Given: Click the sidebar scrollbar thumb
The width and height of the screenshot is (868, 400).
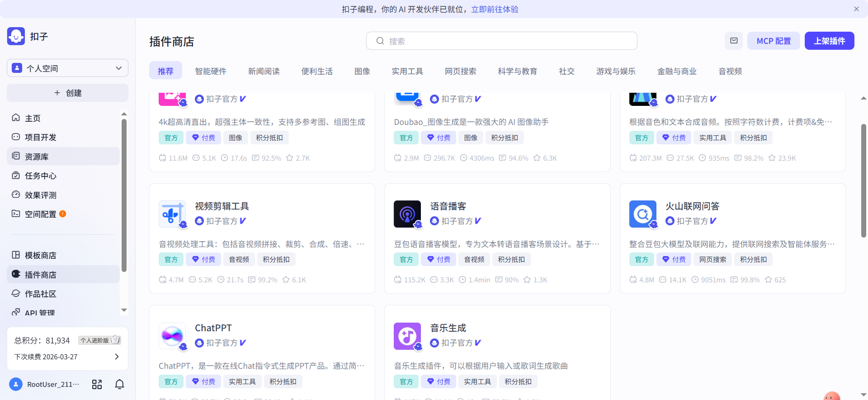Looking at the screenshot, I should [124, 195].
